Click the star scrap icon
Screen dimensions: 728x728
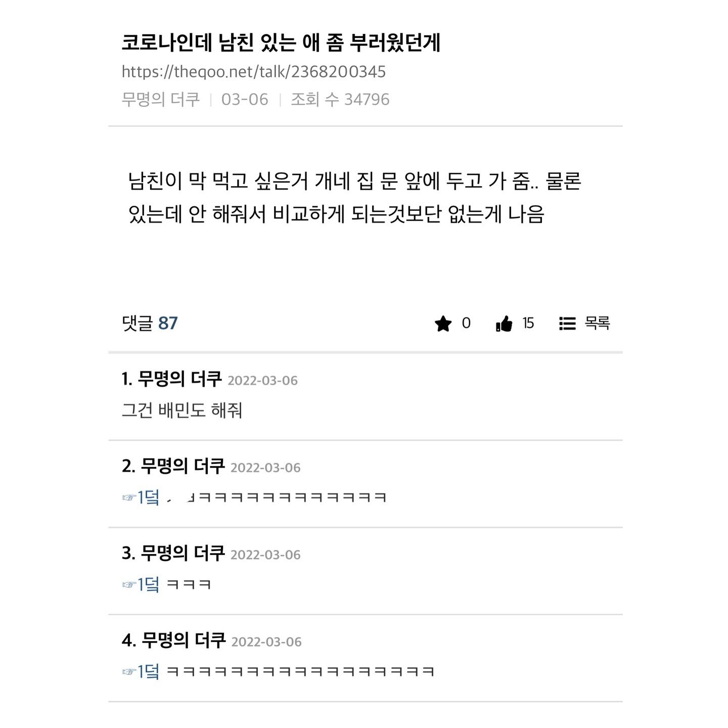pos(443,324)
